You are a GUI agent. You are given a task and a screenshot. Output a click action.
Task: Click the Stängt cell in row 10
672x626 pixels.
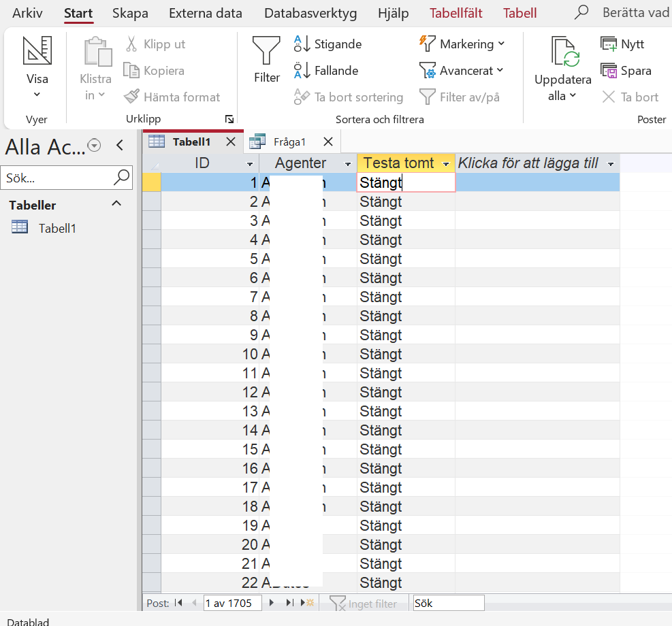(406, 354)
